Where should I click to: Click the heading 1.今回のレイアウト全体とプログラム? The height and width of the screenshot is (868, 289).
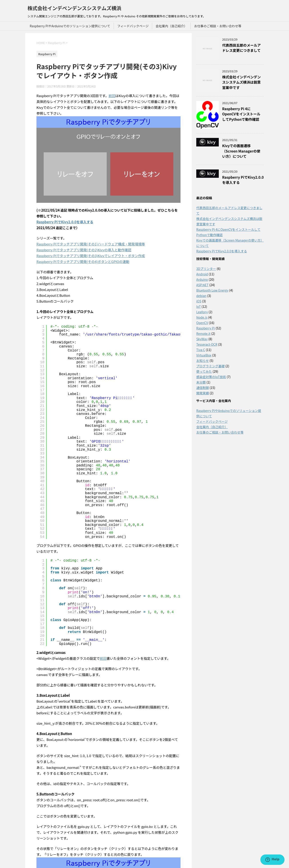coord(65,312)
